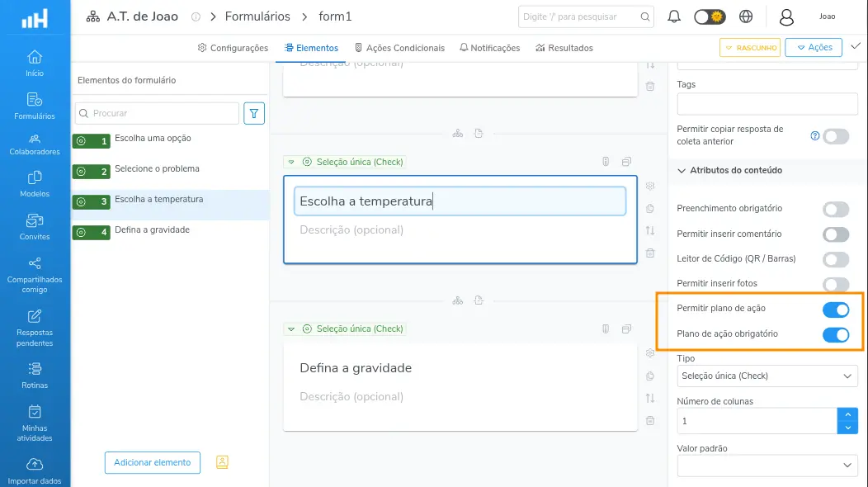Enable Leitor de Código (QR / Barras)

click(x=836, y=258)
